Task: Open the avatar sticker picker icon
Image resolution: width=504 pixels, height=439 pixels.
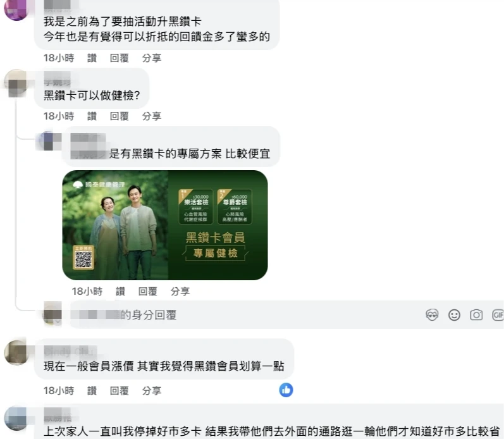Action: [432, 315]
